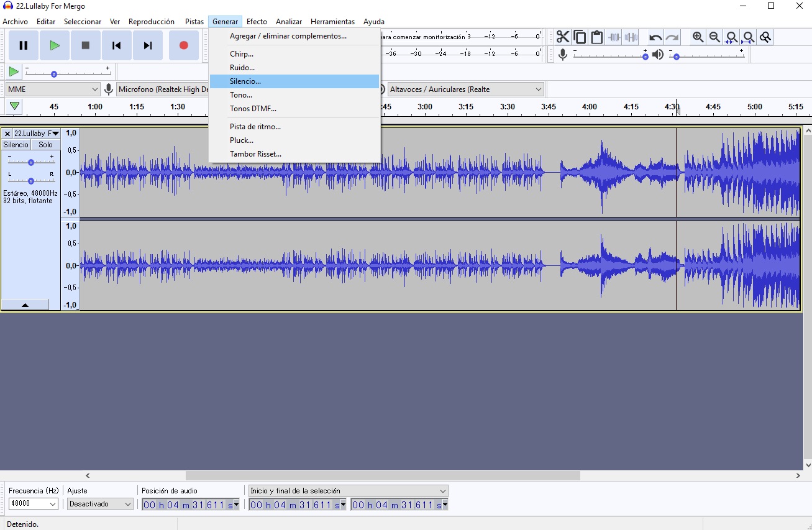Toggle the track Silencio mute button

click(16, 145)
